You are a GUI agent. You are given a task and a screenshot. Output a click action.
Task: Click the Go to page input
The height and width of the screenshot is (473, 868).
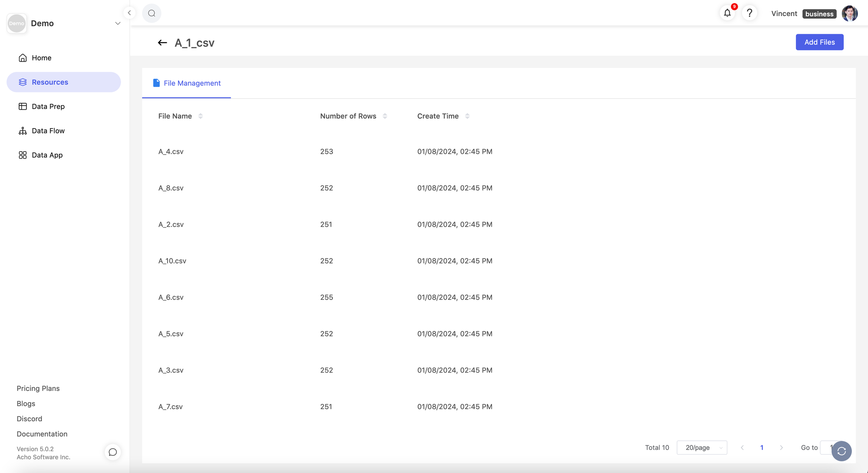click(x=825, y=447)
